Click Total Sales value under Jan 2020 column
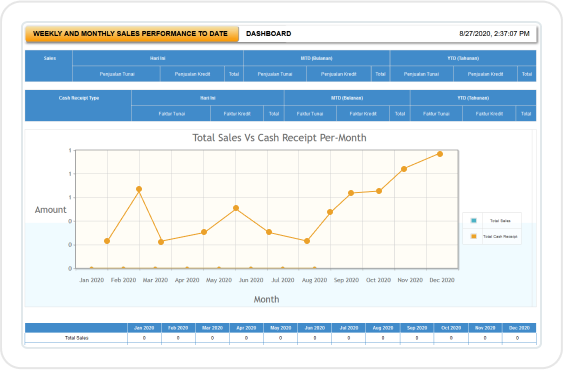This screenshot has width=563, height=370. 144,338
